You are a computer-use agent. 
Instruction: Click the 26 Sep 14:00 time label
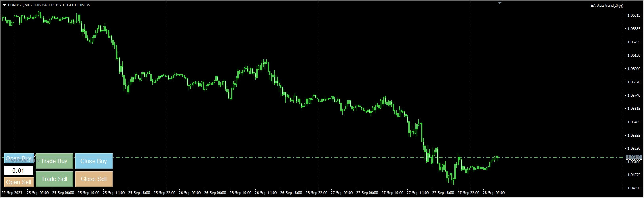[x=266, y=193]
